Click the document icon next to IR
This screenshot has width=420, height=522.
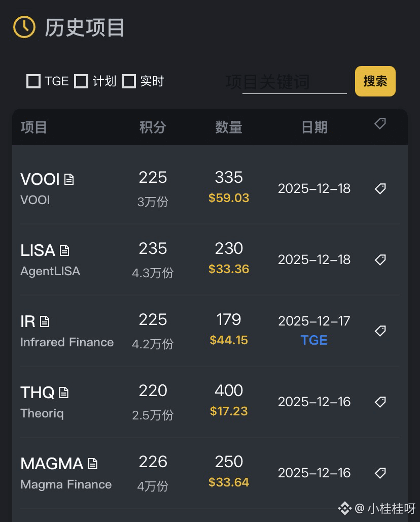tap(45, 321)
